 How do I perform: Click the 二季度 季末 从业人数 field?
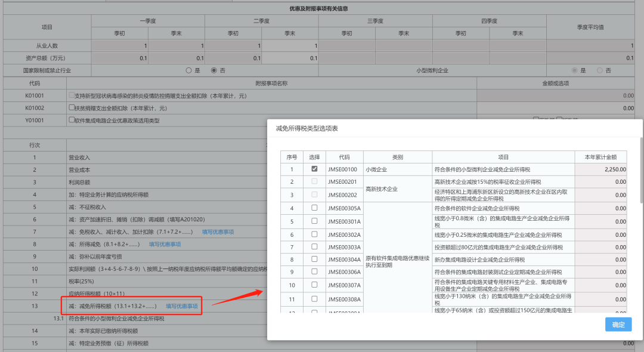290,45
